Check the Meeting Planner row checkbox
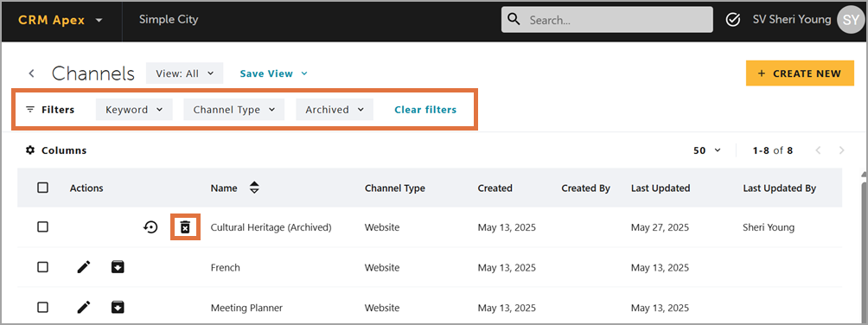This screenshot has width=868, height=325. pos(42,308)
